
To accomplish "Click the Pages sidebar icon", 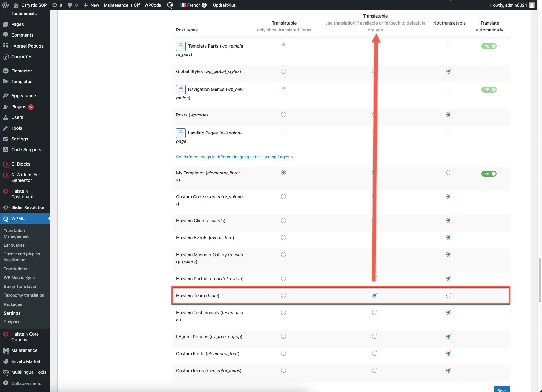I will [x=6, y=24].
